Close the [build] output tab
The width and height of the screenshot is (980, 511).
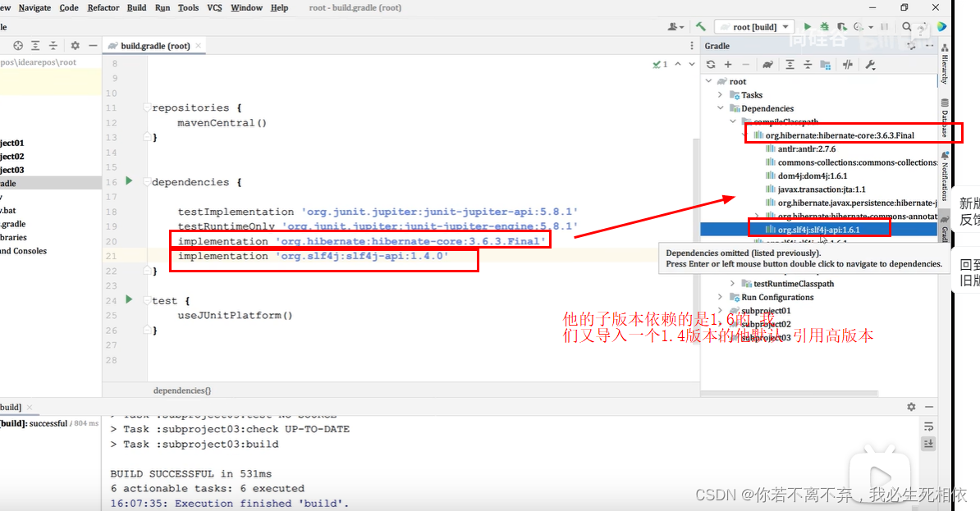30,408
